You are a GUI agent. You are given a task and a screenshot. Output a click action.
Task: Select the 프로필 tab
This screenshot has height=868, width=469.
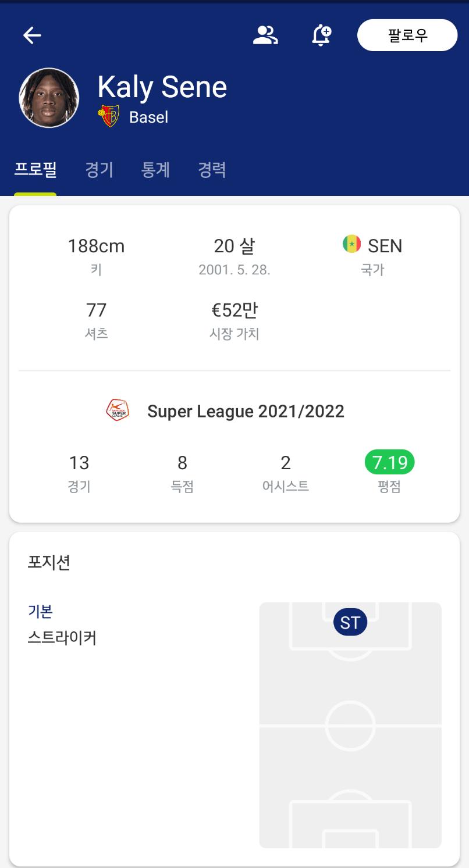click(35, 170)
